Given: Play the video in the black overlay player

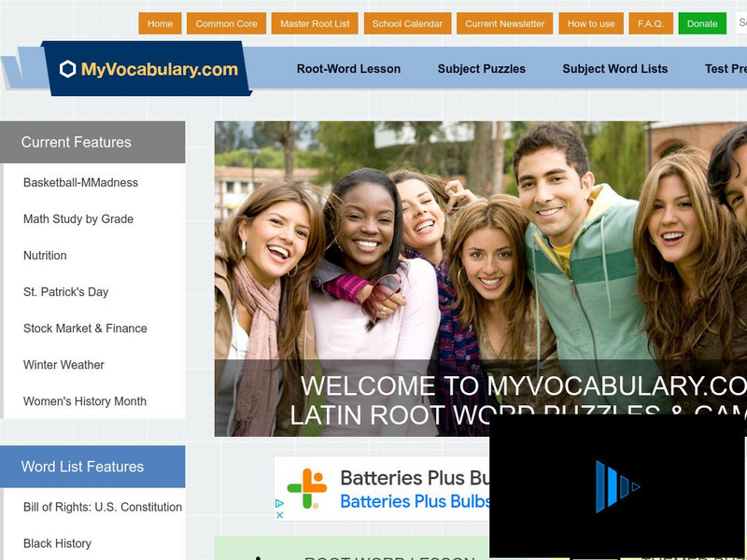Looking at the screenshot, I should [x=617, y=486].
